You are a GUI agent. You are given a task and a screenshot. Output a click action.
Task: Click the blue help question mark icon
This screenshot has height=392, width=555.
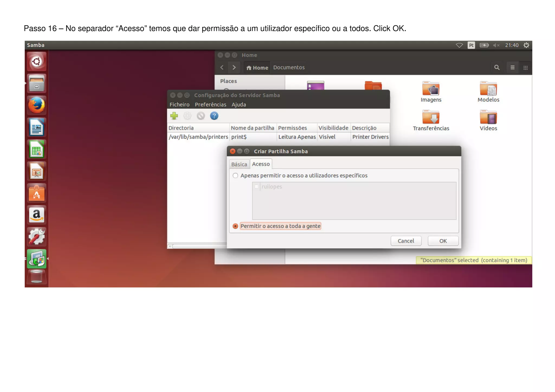click(x=214, y=116)
